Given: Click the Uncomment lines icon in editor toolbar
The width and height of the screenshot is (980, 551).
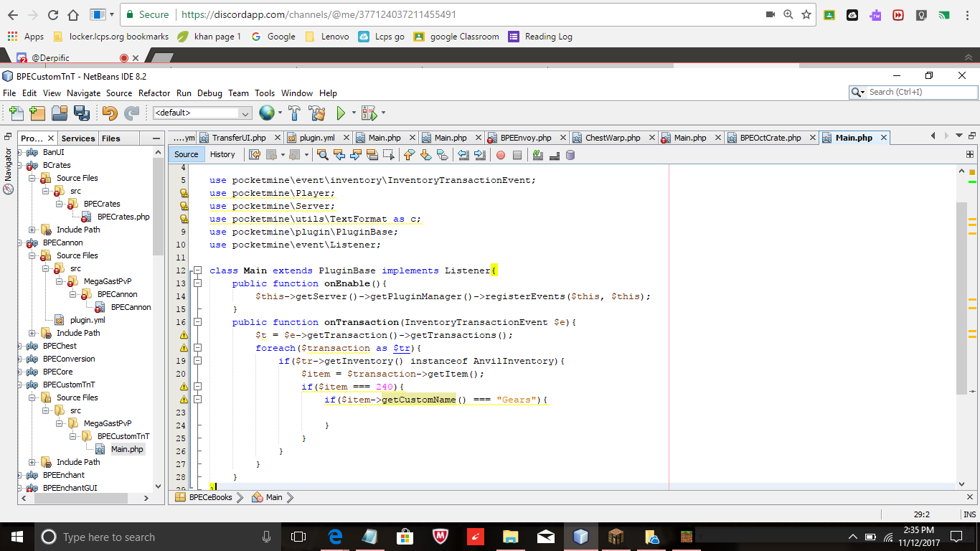Looking at the screenshot, I should point(555,154).
